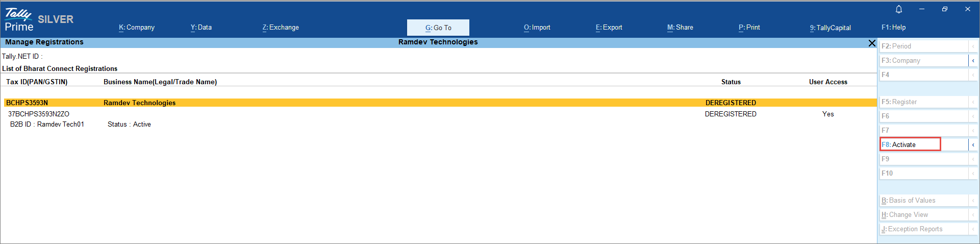
Task: Open the P: Print menu
Action: 749,28
